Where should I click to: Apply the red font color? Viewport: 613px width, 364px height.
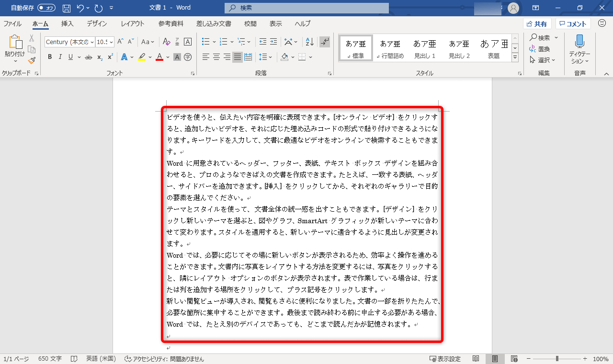click(159, 57)
